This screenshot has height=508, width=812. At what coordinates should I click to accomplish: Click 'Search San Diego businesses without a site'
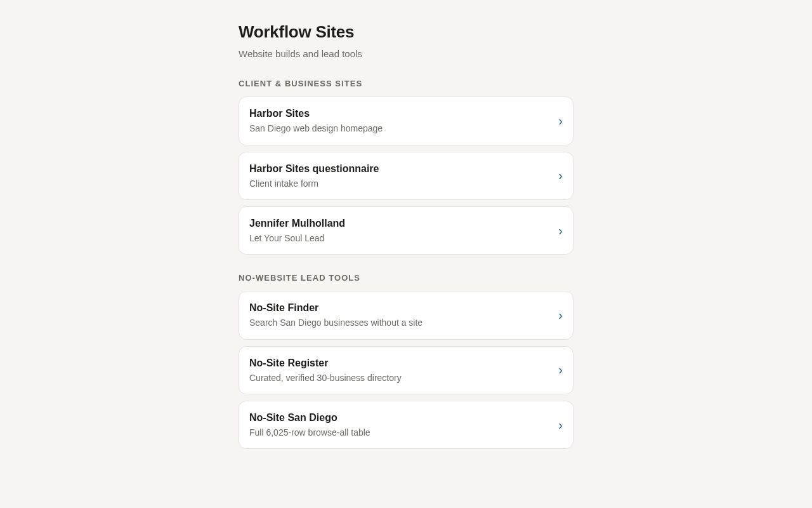[x=336, y=323]
